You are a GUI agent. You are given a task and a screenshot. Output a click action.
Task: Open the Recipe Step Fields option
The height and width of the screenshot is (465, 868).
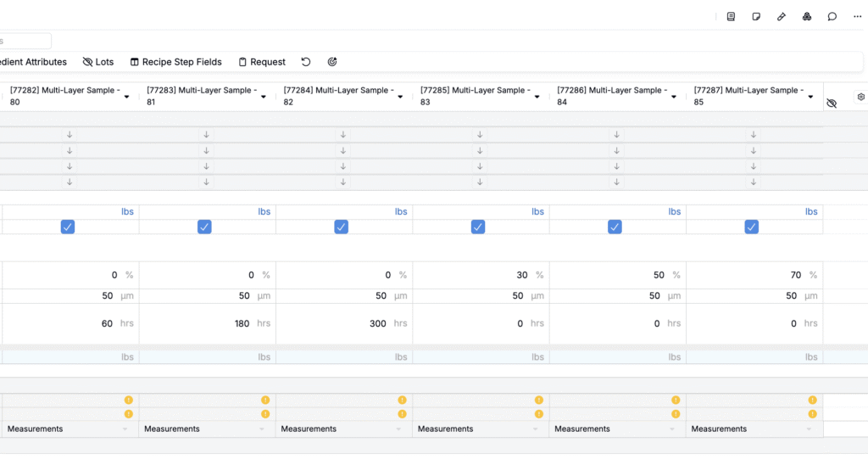pos(175,62)
